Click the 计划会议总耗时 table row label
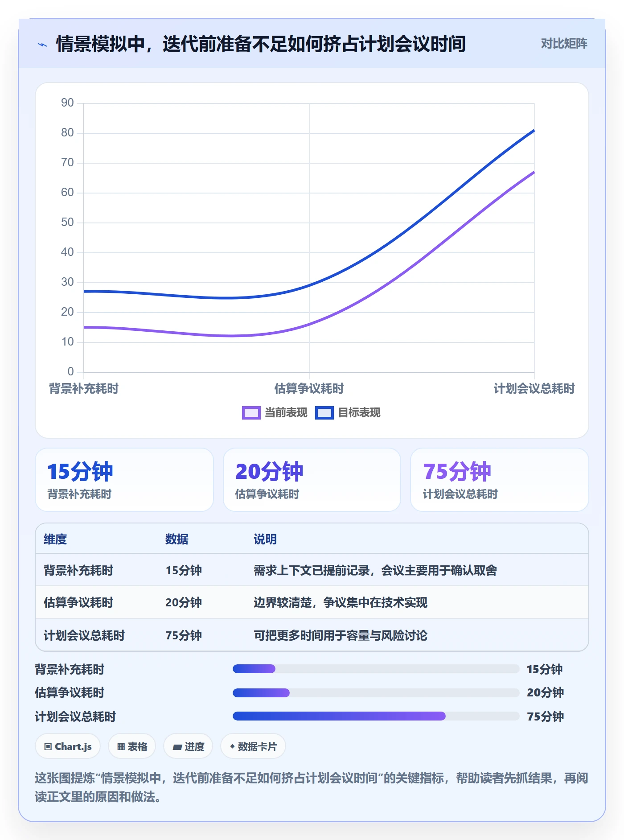Viewport: 624px width, 840px height. pos(84,636)
